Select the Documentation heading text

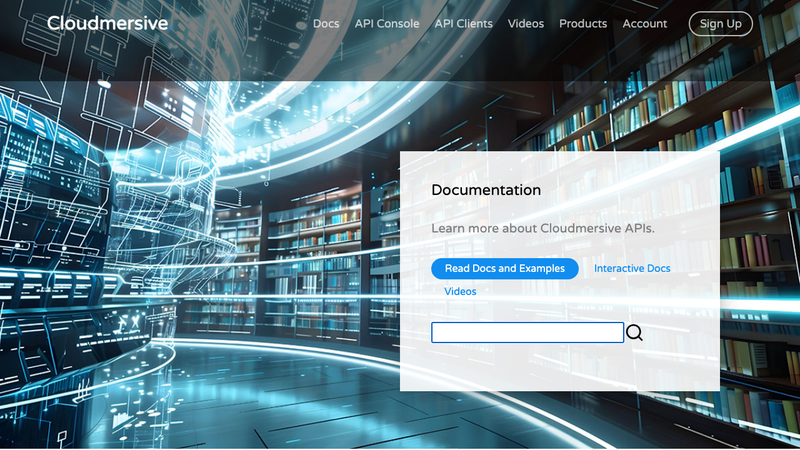[x=486, y=190]
